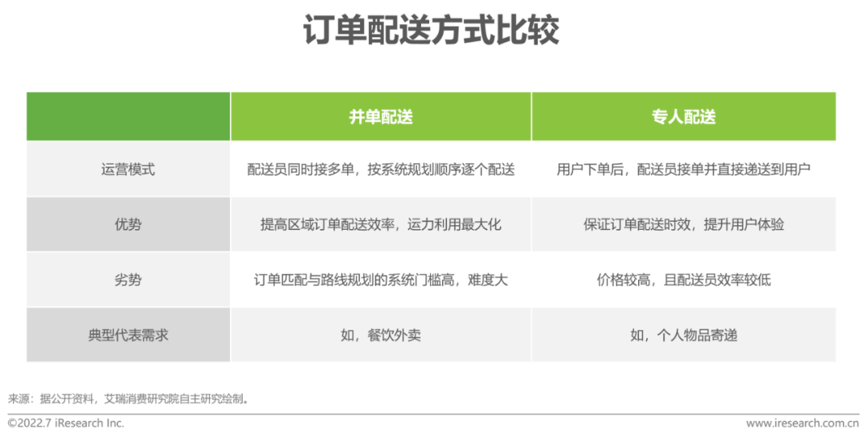Click the cell 价格较高，且配送员效率较低
Image resolution: width=868 pixels, height=442 pixels.
tap(683, 280)
